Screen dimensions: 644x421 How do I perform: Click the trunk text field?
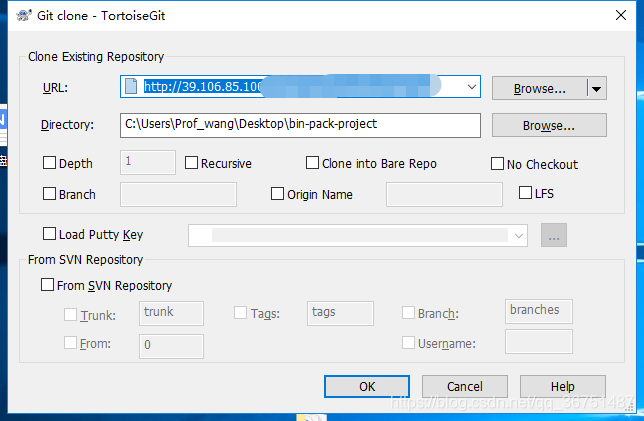pyautogui.click(x=171, y=313)
